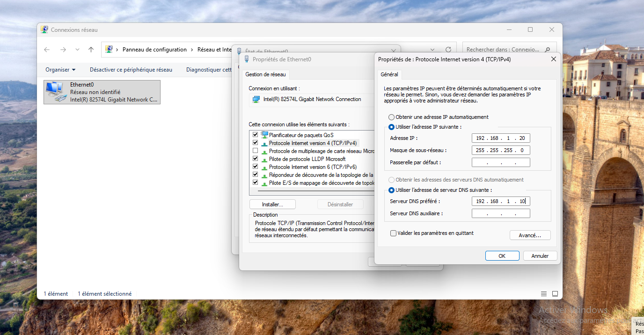Go back in the Connexions réseau window
644x335 pixels.
pos(47,50)
